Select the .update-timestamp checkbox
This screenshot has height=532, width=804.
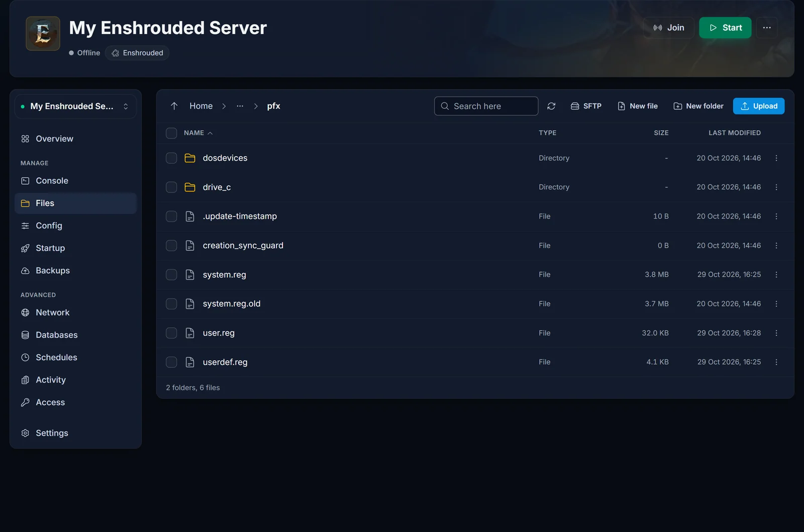tap(171, 217)
